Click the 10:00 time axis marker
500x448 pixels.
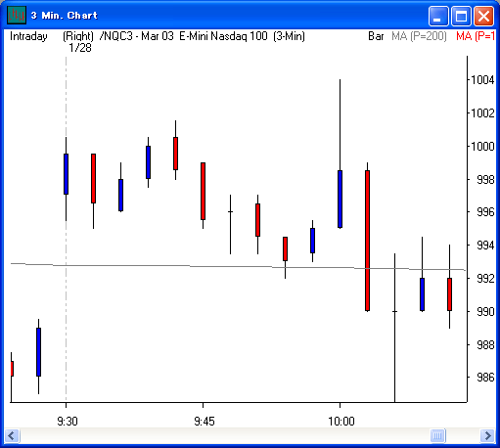point(341,422)
